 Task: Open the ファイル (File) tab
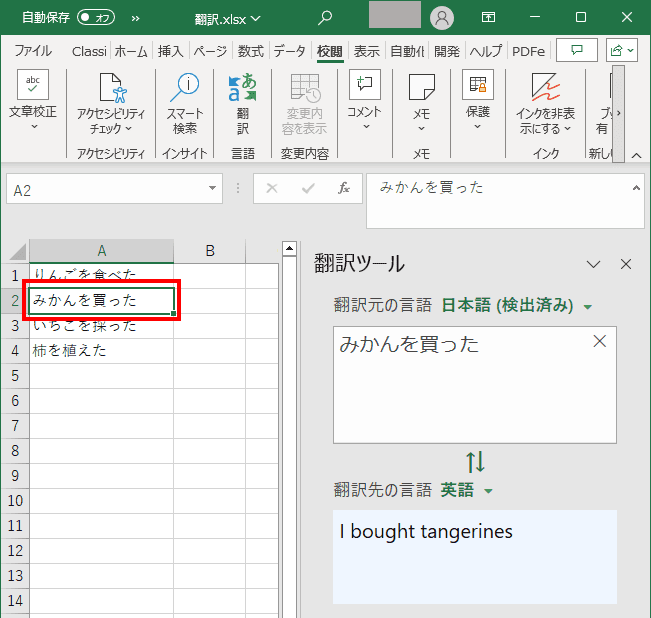(x=33, y=51)
